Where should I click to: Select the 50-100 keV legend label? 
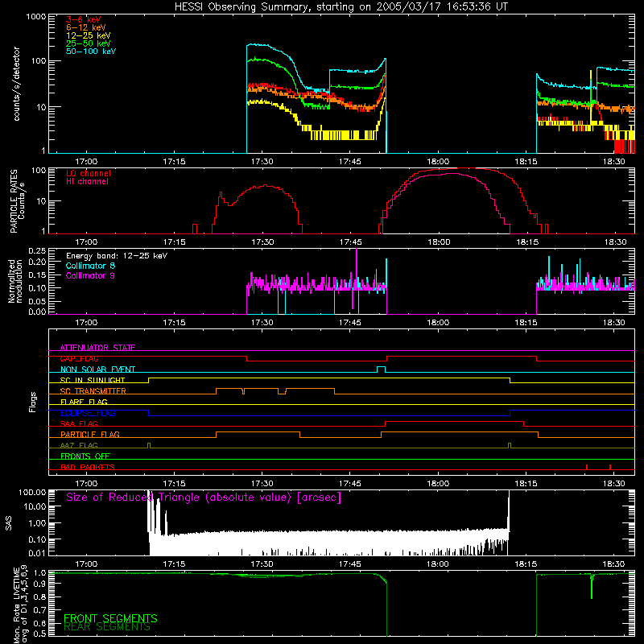(91, 52)
